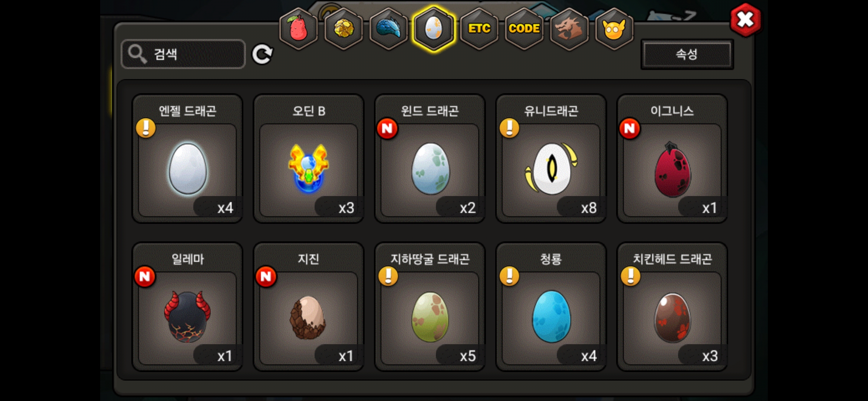This screenshot has width=868, height=401.
Task: Open the red dragon head tab
Action: (x=569, y=29)
